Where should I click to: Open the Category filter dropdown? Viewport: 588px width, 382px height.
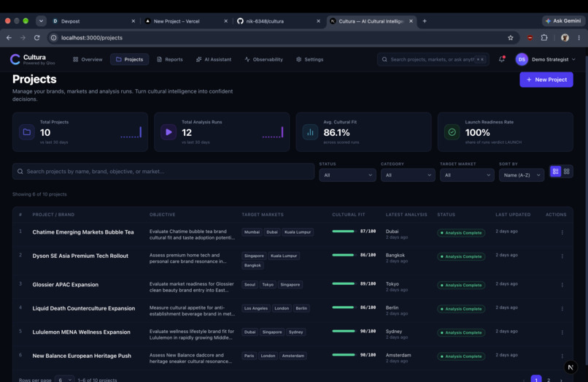coord(408,175)
